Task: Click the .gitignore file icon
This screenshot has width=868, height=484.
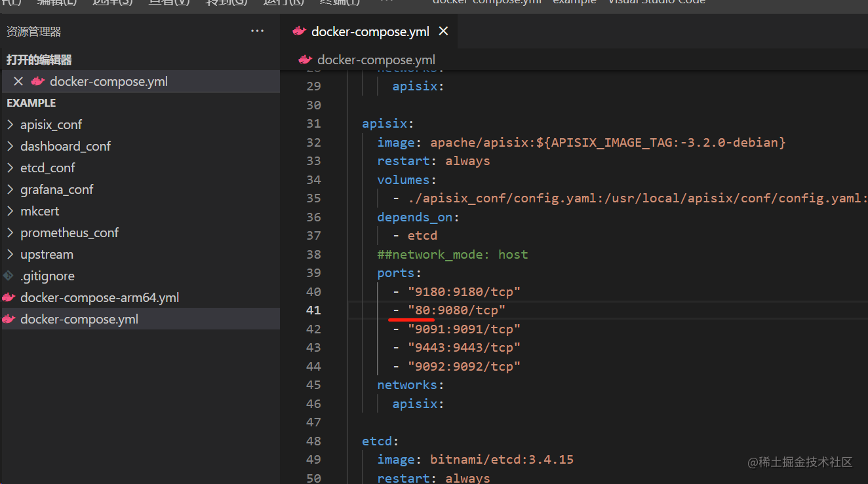Action: coord(9,276)
